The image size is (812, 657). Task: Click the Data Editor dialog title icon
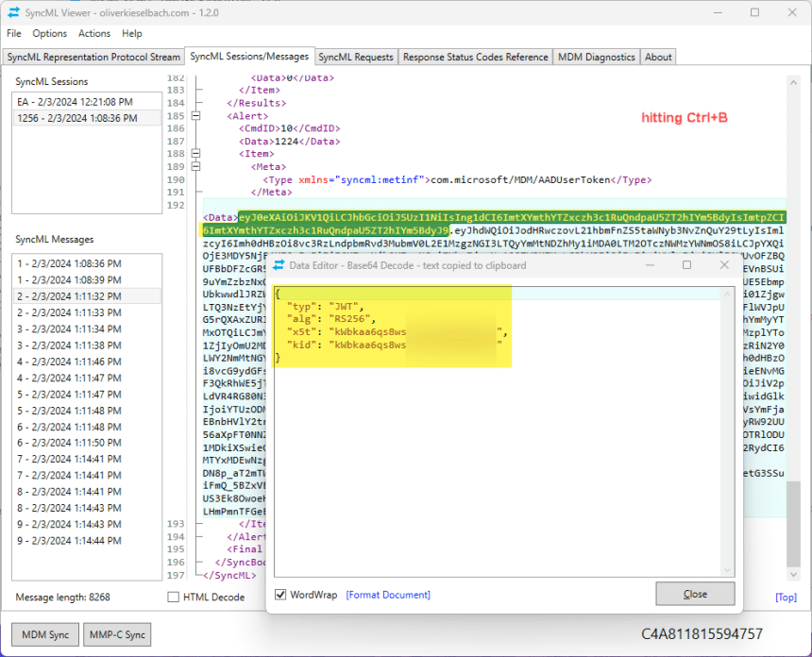279,266
